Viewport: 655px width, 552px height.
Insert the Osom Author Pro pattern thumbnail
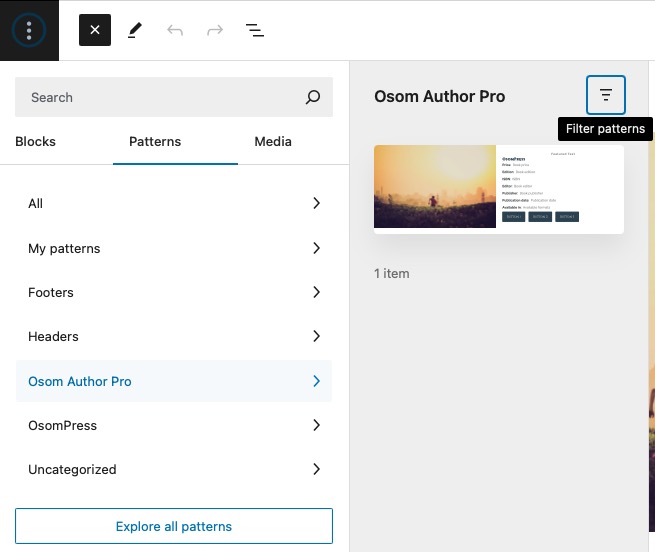tap(498, 189)
